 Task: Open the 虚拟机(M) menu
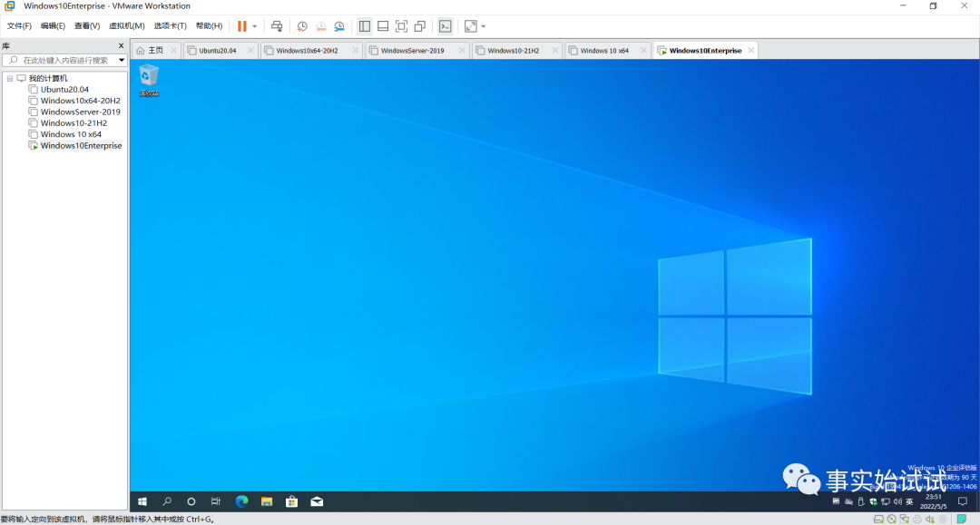click(x=127, y=26)
